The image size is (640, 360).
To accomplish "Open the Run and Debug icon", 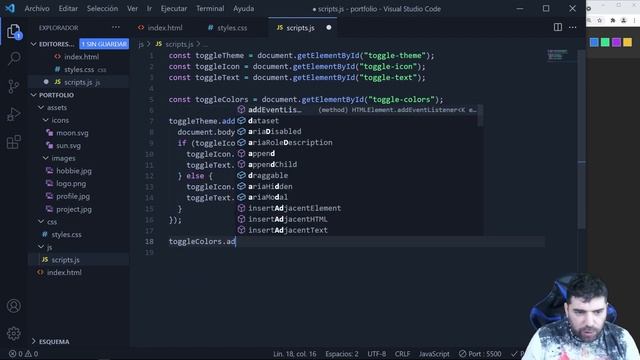I will coord(14,114).
